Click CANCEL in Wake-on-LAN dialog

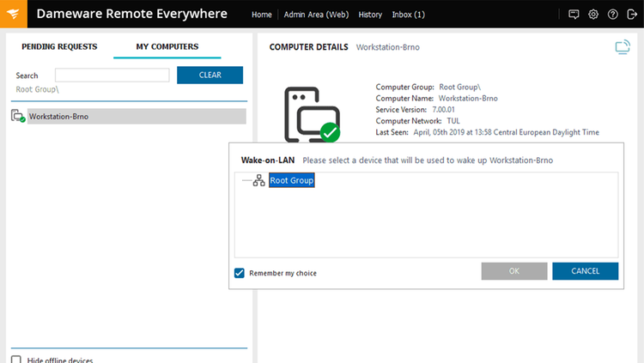click(x=586, y=271)
